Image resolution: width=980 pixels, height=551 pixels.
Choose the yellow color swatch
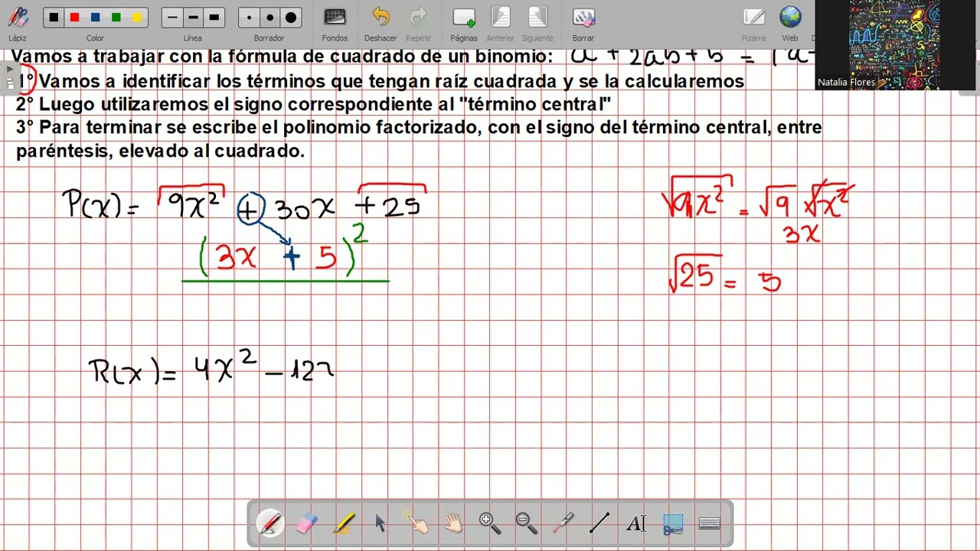tap(136, 17)
